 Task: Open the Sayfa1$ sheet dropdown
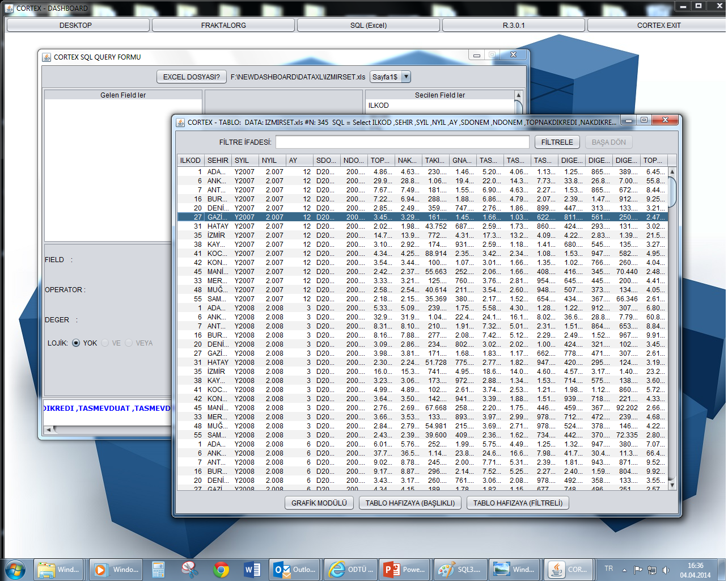click(406, 77)
